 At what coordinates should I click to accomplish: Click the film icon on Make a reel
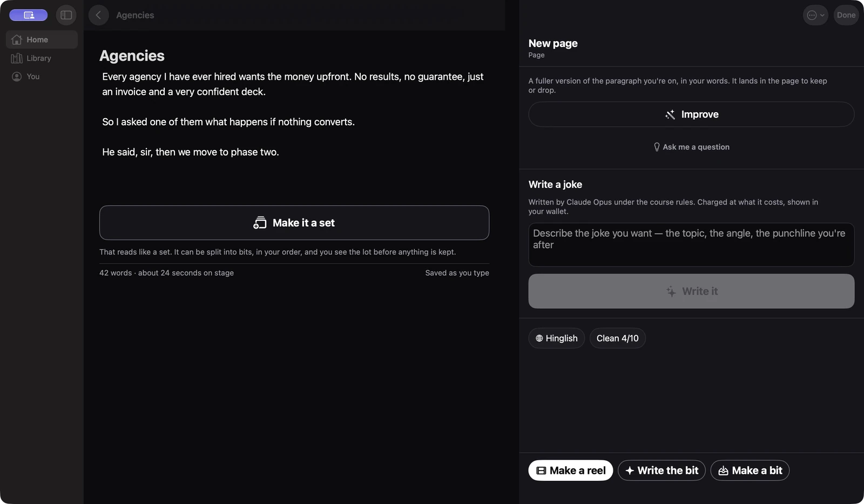541,471
